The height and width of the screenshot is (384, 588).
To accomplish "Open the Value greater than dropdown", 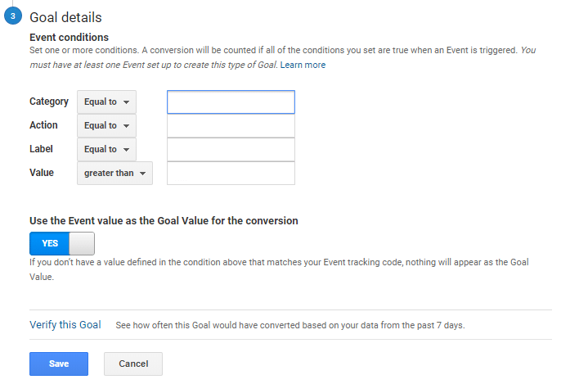I will point(114,173).
